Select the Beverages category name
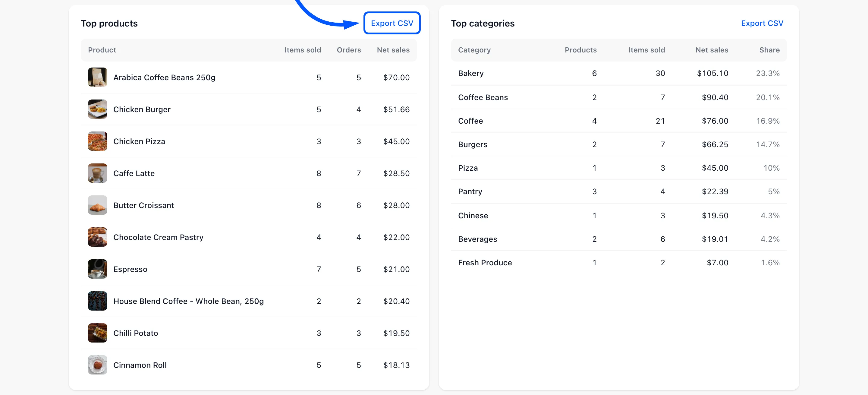Screen dimensions: 868x395 (x=477, y=239)
